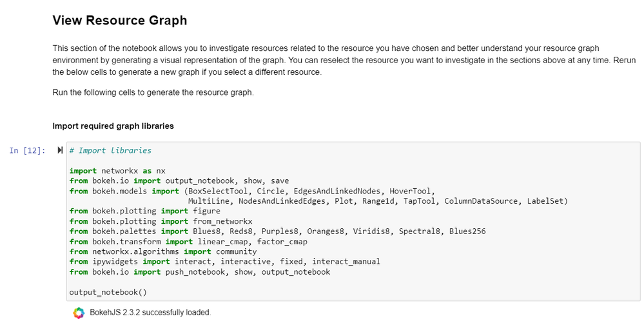Click the from_networkx import line
Viewport: 644px width, 323px height.
(x=161, y=221)
